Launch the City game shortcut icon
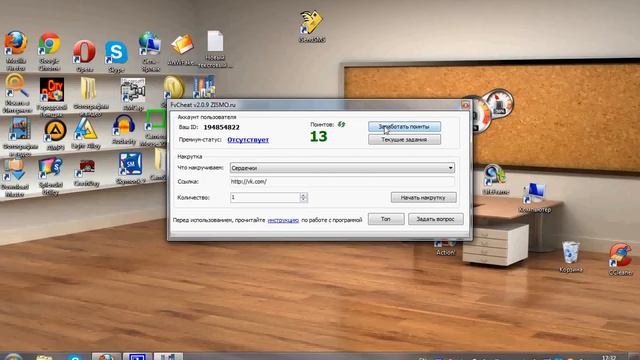This screenshot has height=360, width=640. (x=51, y=90)
